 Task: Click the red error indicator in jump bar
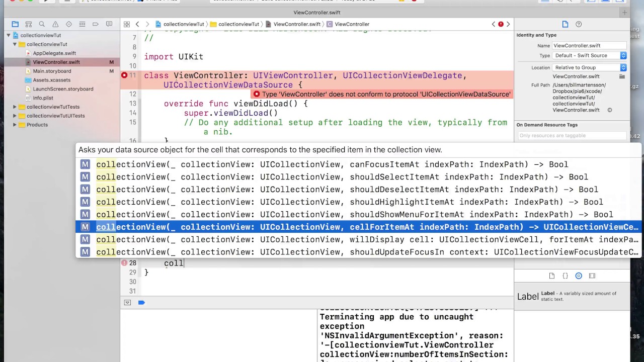tap(501, 24)
